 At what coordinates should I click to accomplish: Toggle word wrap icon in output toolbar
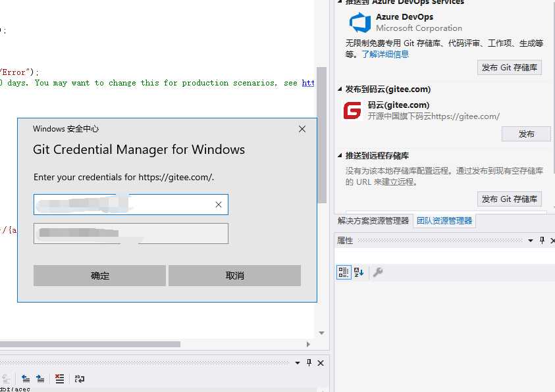[x=79, y=379]
